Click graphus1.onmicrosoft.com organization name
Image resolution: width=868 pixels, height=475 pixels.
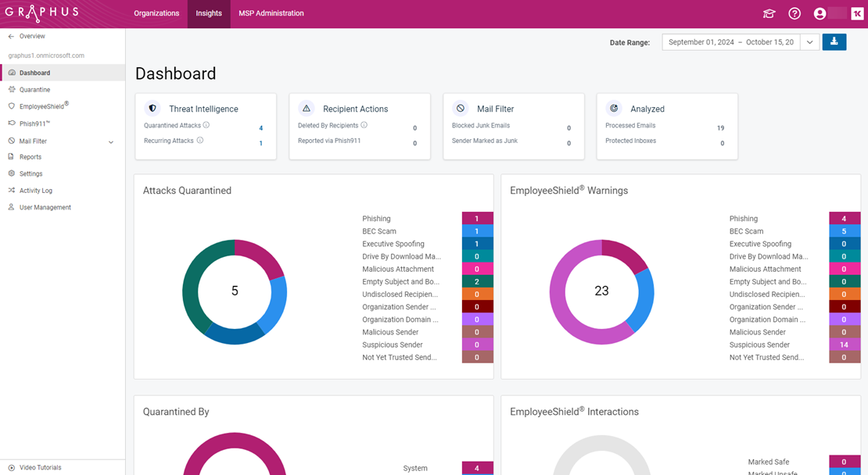46,55
